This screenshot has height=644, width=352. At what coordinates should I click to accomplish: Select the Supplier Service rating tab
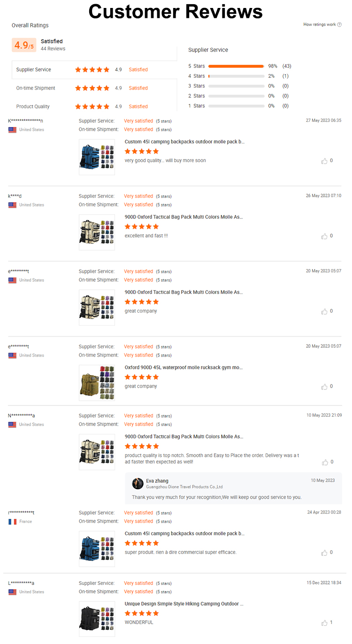(34, 70)
